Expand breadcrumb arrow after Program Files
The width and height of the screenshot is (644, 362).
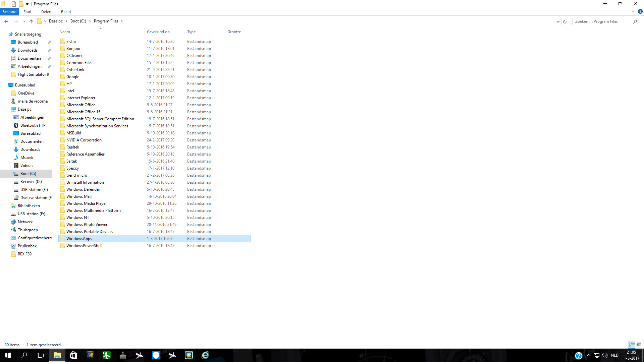click(x=122, y=21)
